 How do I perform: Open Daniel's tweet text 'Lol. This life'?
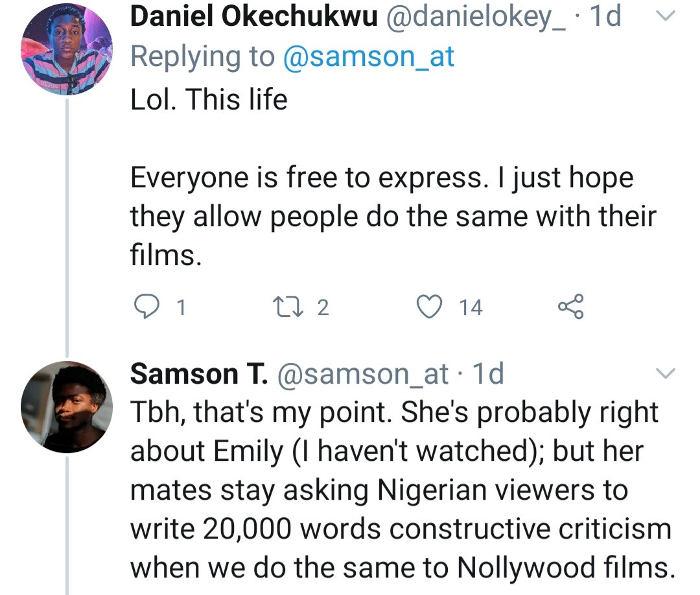209,100
